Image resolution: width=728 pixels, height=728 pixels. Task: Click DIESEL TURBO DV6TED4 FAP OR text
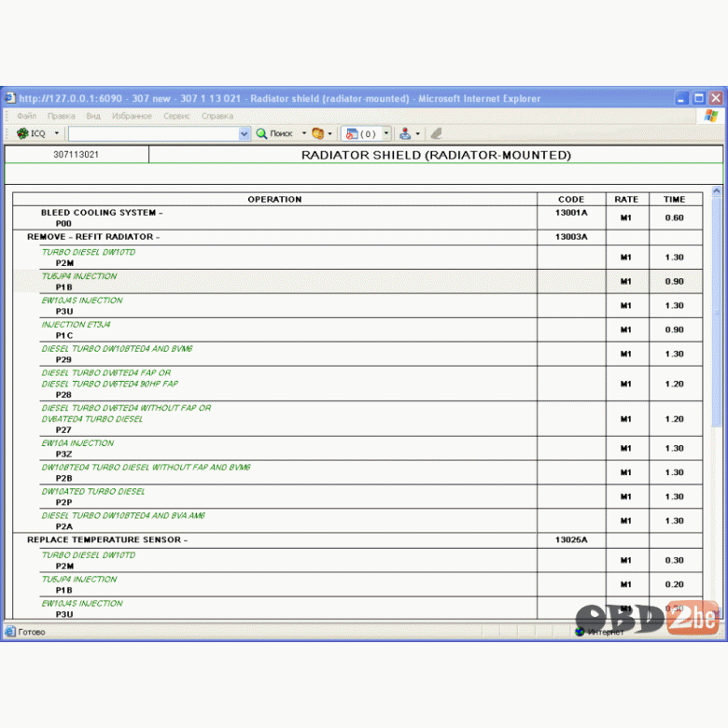[106, 372]
